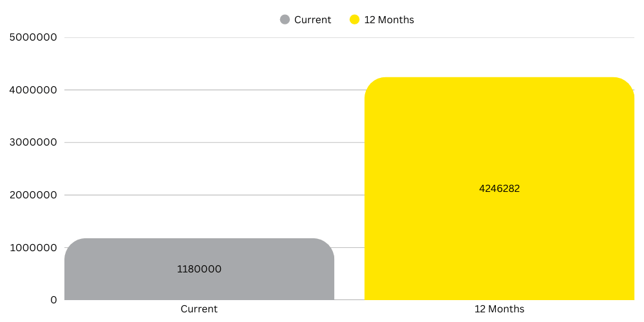Select the gray Current bar
This screenshot has height=322, width=644.
(x=199, y=283)
